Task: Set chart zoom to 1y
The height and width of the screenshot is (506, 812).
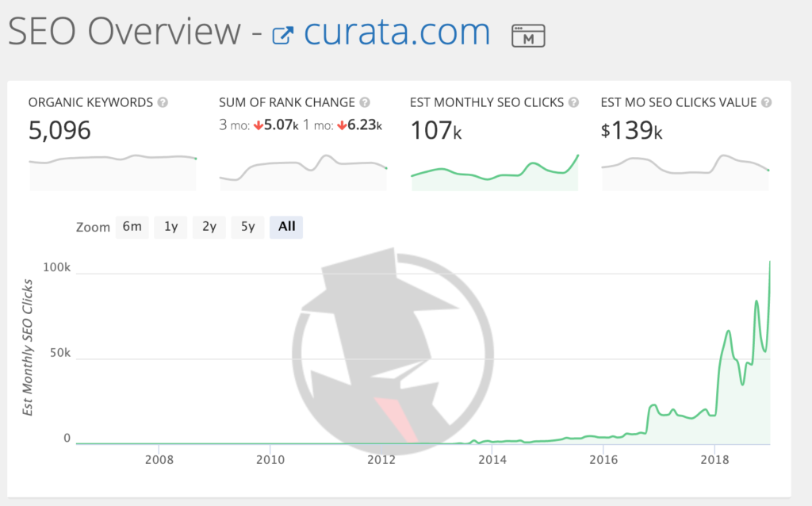Action: pyautogui.click(x=171, y=227)
